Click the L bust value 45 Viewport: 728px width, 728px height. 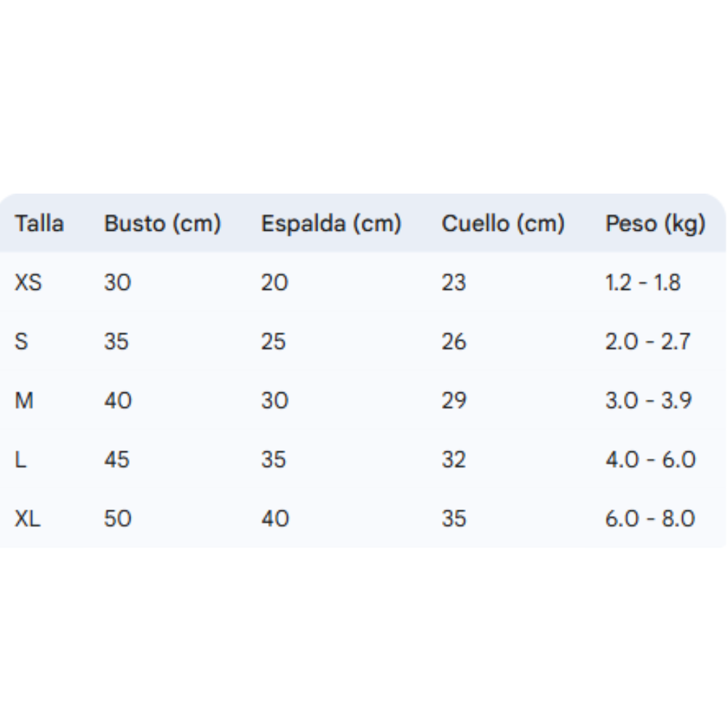coord(116,459)
